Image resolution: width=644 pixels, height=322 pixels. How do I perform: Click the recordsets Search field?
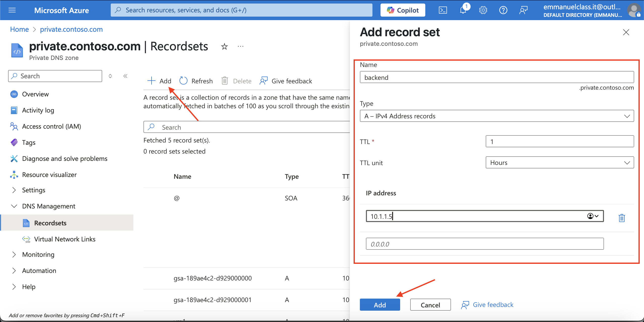[x=247, y=127]
